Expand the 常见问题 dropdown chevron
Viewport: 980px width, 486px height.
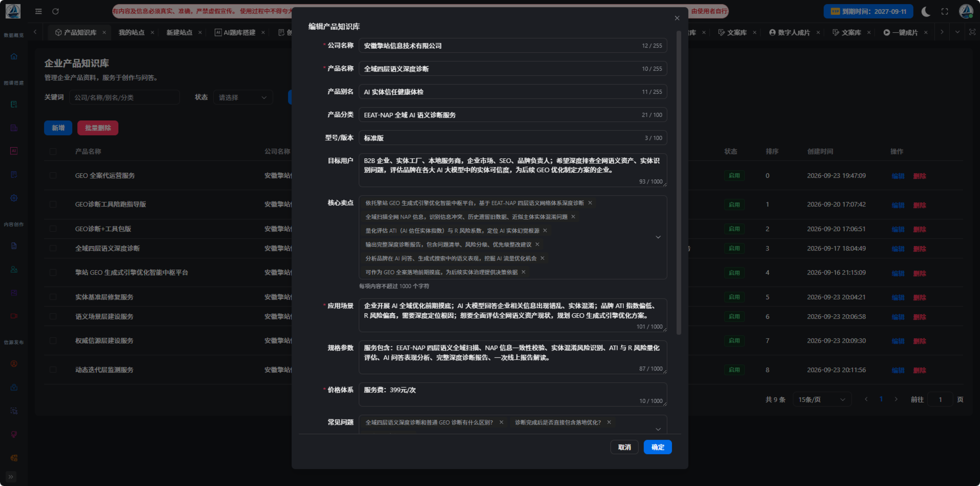(x=658, y=429)
